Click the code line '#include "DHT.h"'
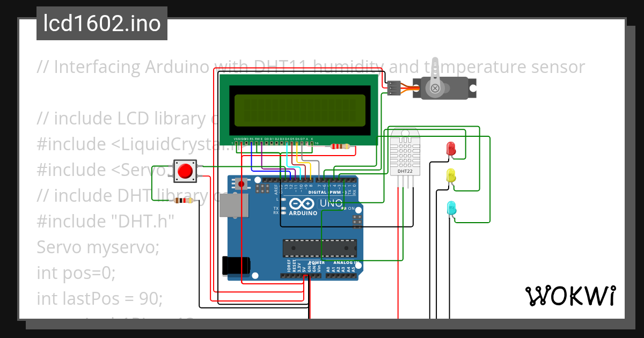 coord(105,221)
